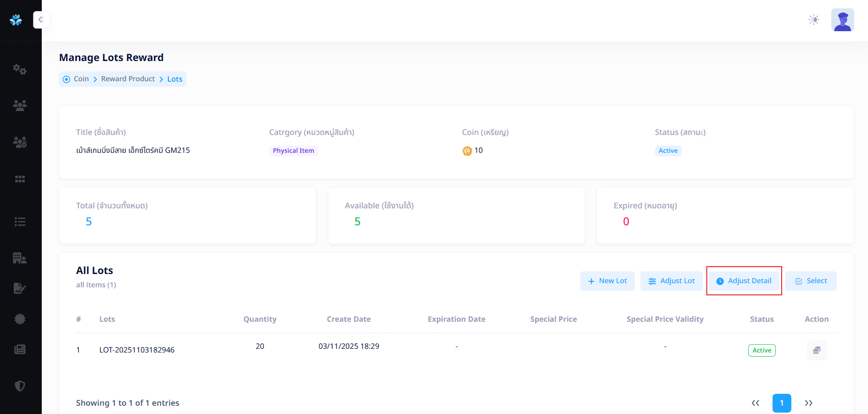Click the shield icon in sidebar
The height and width of the screenshot is (414, 868).
(x=20, y=386)
